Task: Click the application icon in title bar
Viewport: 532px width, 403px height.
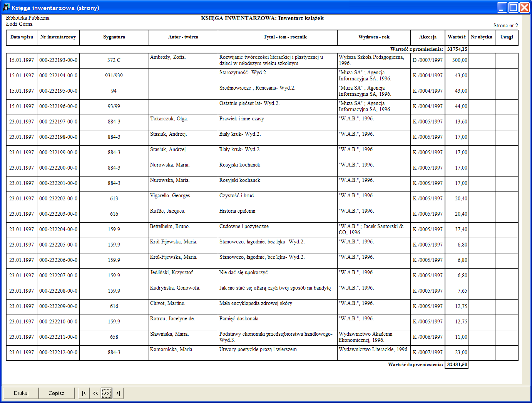Action: tap(6, 7)
